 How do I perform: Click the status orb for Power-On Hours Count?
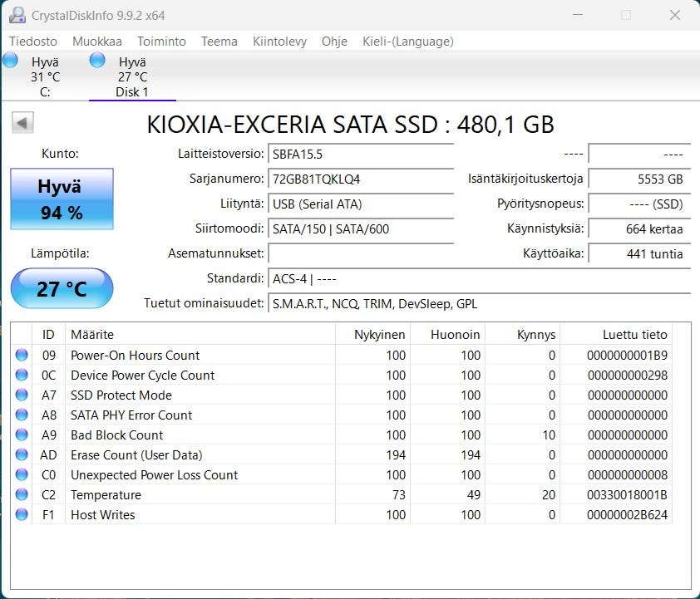pos(22,355)
